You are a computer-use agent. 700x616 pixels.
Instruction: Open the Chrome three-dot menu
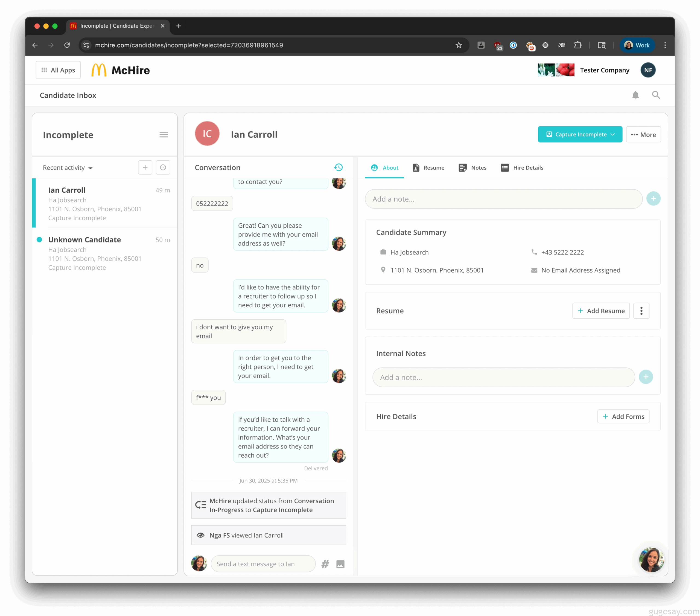[x=665, y=45]
